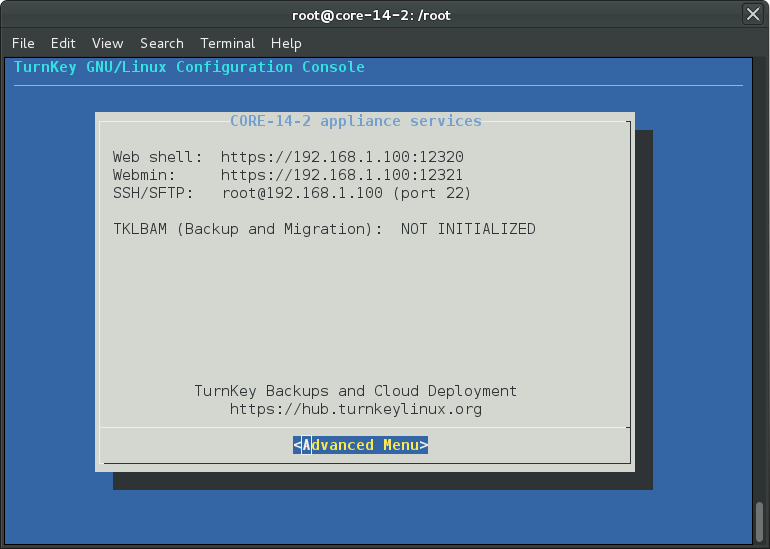Screen dimensions: 770x549
Task: Click the hub.turnkeylinux.org URL text
Action: pos(356,409)
